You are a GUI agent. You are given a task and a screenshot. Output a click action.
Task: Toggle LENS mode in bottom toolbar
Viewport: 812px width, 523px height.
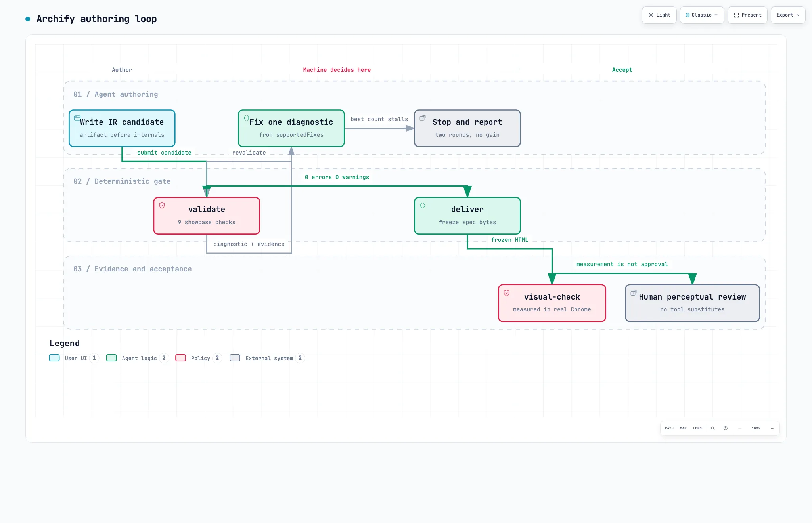tap(697, 428)
